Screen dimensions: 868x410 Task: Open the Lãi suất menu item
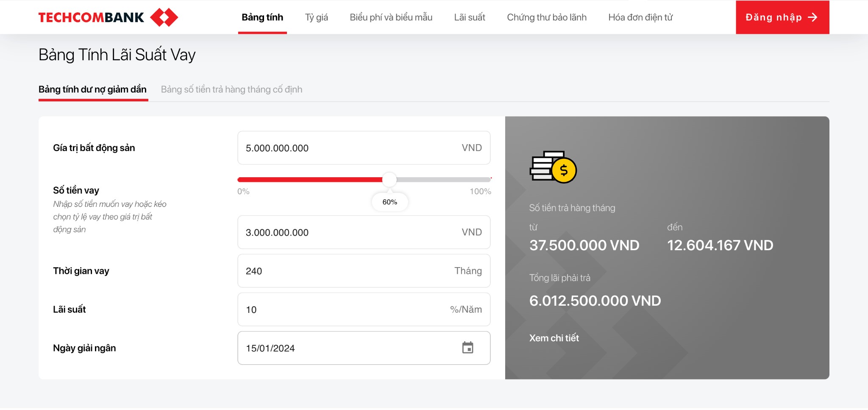pos(470,17)
